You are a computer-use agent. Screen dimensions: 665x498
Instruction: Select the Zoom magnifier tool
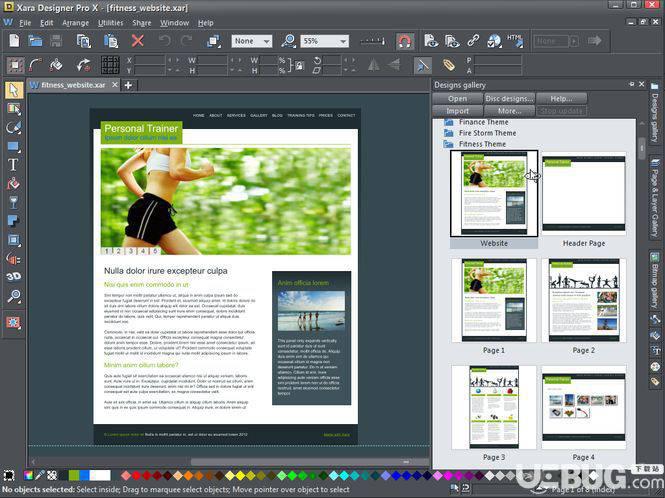(x=14, y=296)
